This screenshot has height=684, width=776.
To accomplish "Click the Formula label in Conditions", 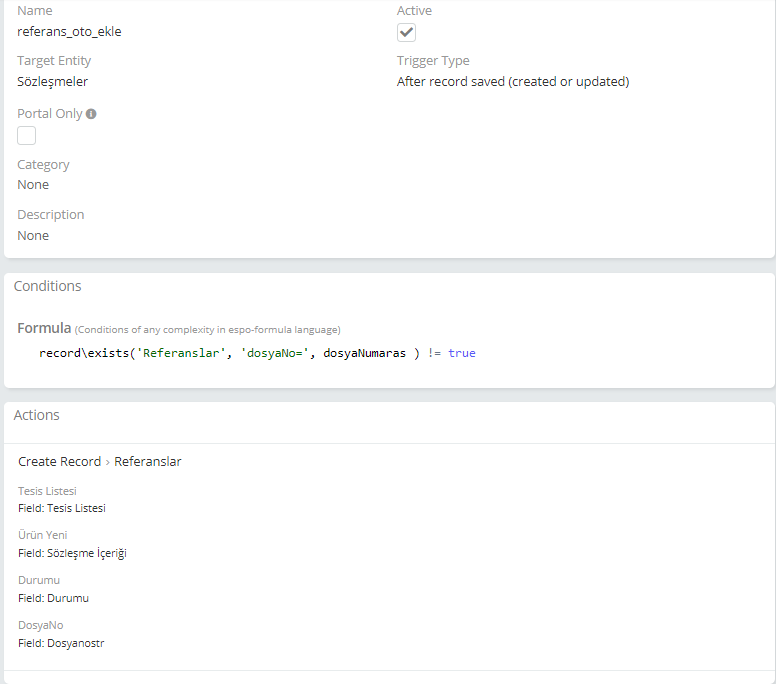I will [44, 328].
